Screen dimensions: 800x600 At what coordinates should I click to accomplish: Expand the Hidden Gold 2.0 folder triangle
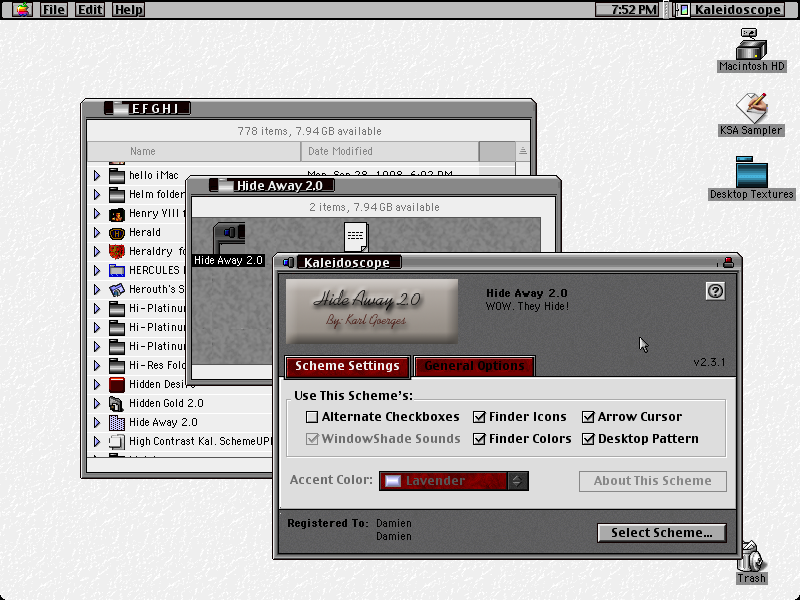click(x=97, y=404)
